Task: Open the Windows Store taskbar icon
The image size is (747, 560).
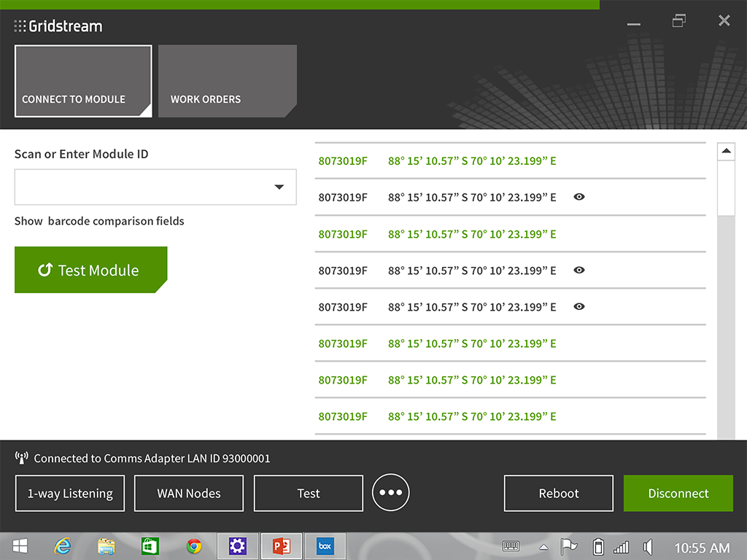Action: point(150,546)
